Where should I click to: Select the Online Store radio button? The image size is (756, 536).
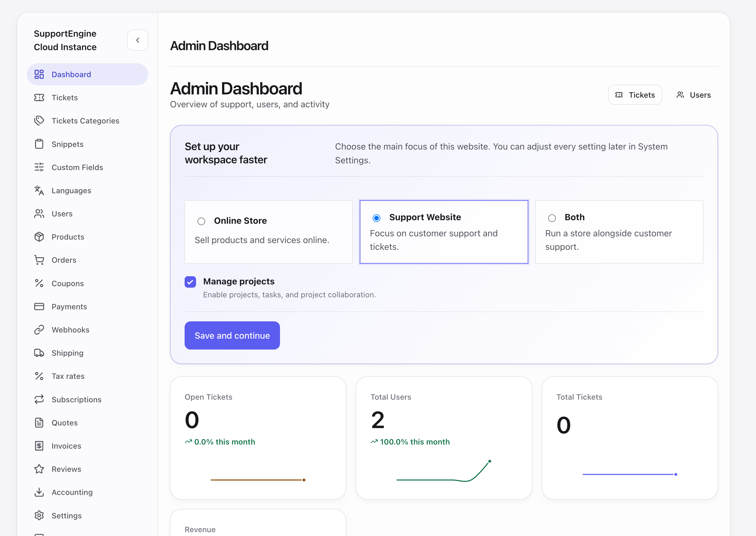(x=201, y=221)
